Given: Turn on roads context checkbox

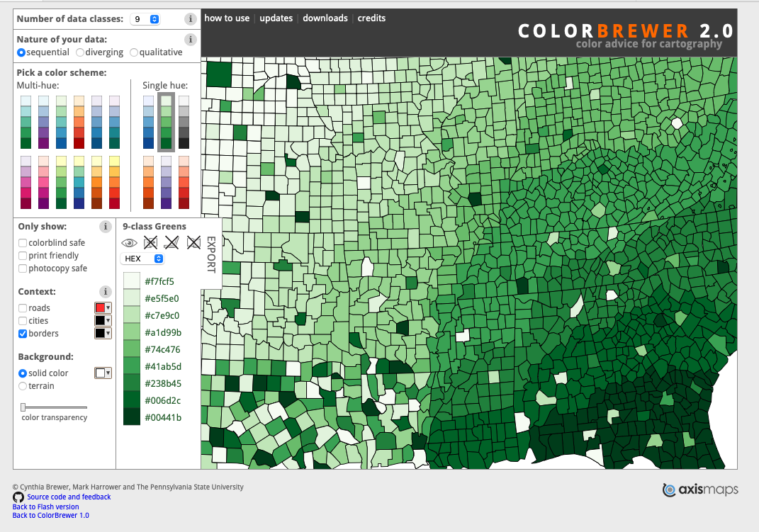Looking at the screenshot, I should coord(23,308).
